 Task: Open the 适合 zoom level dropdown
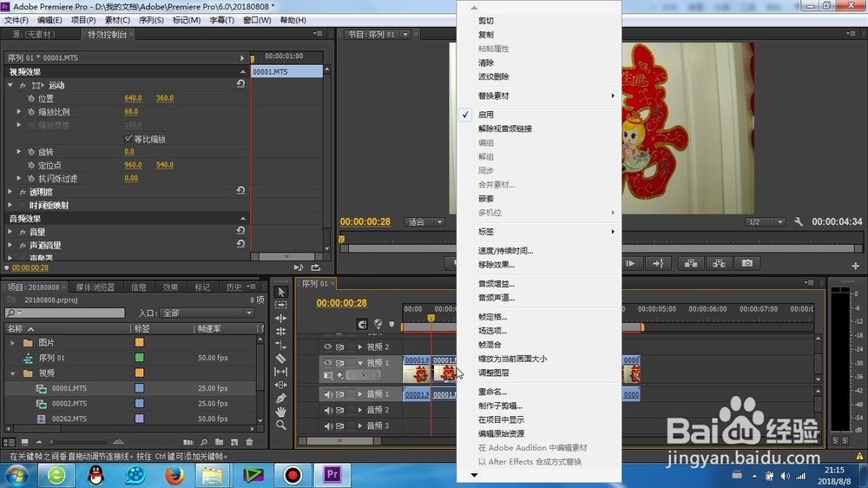[424, 222]
